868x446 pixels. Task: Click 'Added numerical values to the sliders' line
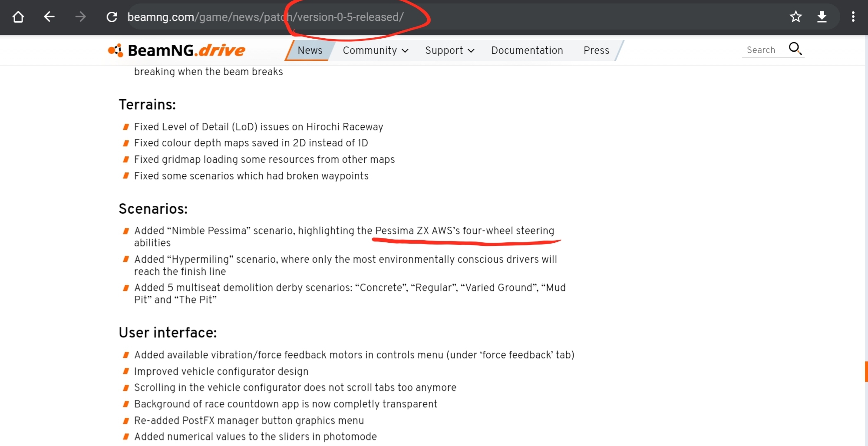[255, 436]
